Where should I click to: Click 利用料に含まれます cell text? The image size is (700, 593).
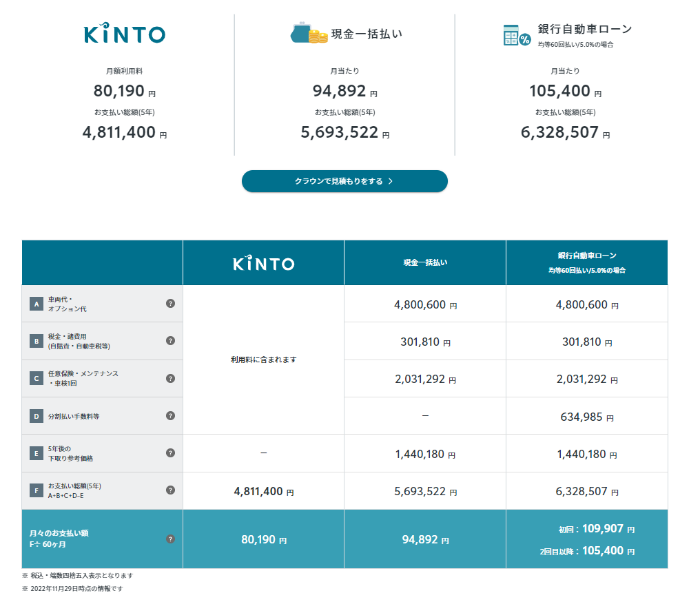263,360
